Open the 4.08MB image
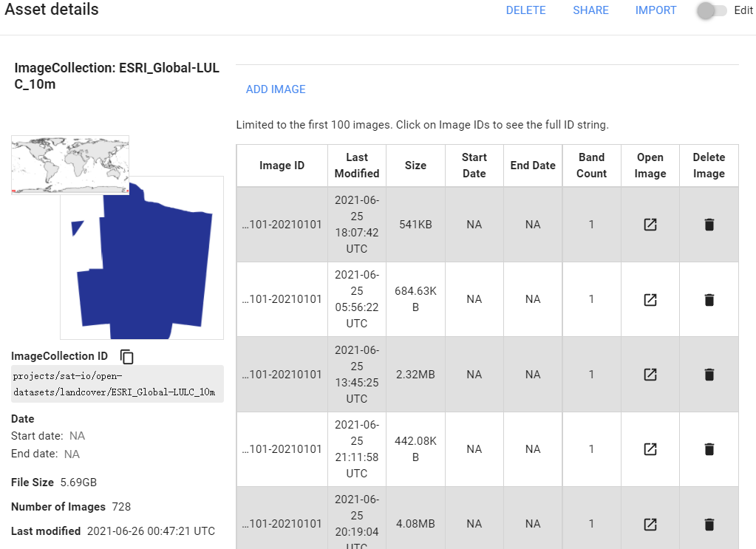The width and height of the screenshot is (756, 549). tap(650, 524)
